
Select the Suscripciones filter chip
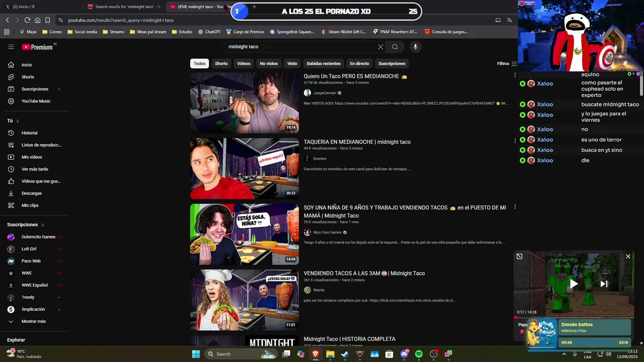point(392,63)
